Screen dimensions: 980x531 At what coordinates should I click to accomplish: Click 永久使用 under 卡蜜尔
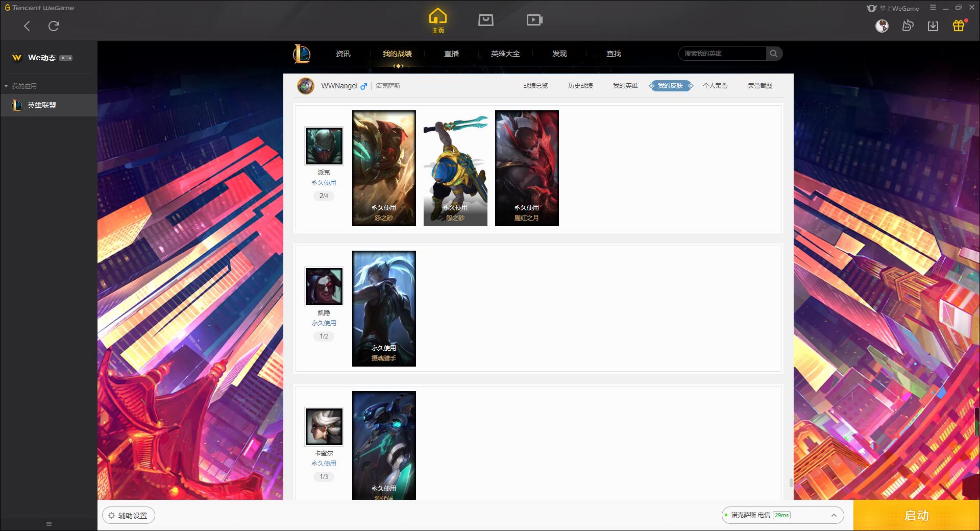coord(324,464)
